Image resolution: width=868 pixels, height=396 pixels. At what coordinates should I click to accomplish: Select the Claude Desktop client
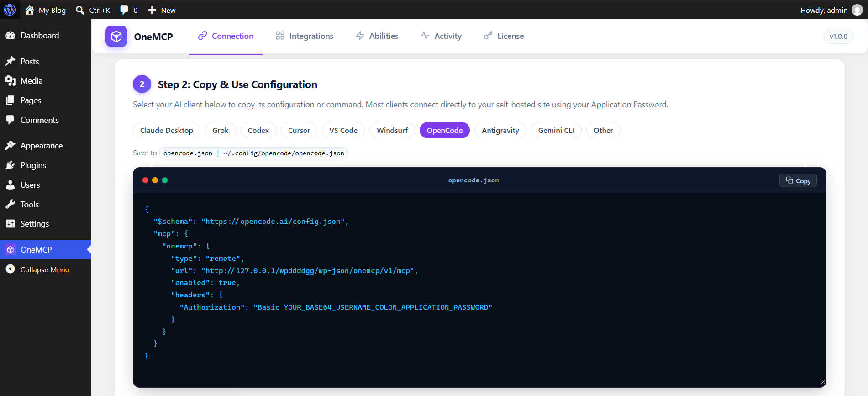coord(167,130)
